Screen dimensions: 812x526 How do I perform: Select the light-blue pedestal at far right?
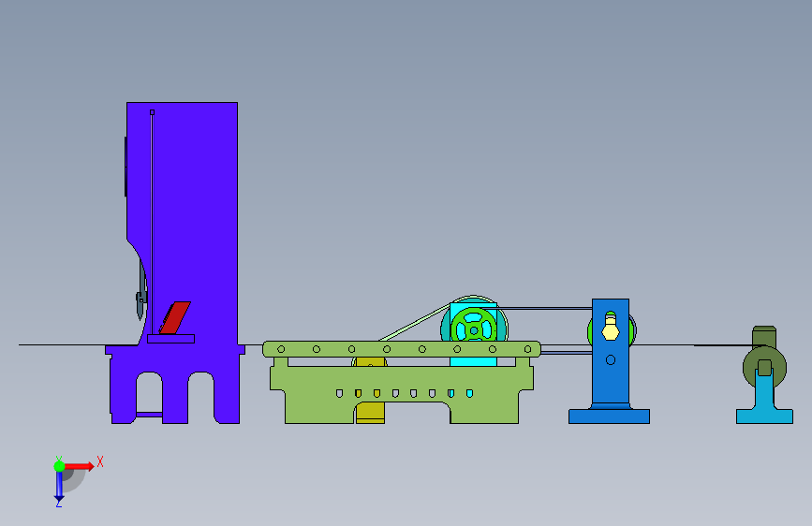click(x=764, y=402)
